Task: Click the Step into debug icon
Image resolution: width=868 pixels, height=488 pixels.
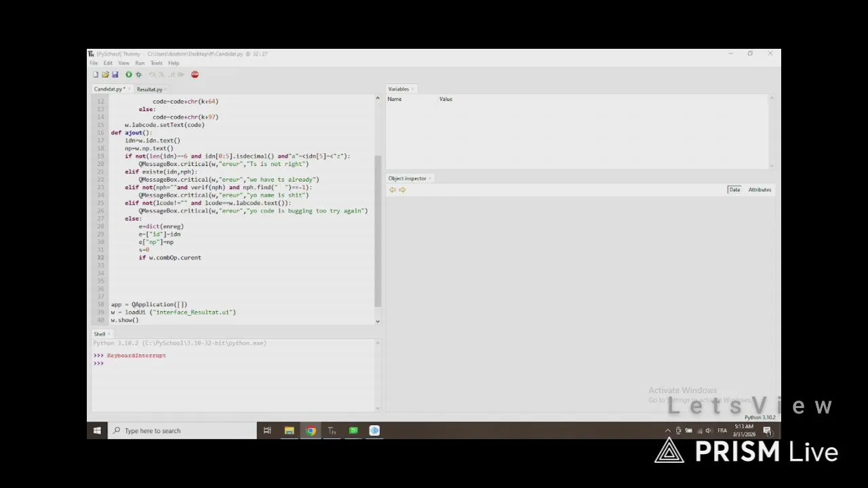Action: point(161,75)
